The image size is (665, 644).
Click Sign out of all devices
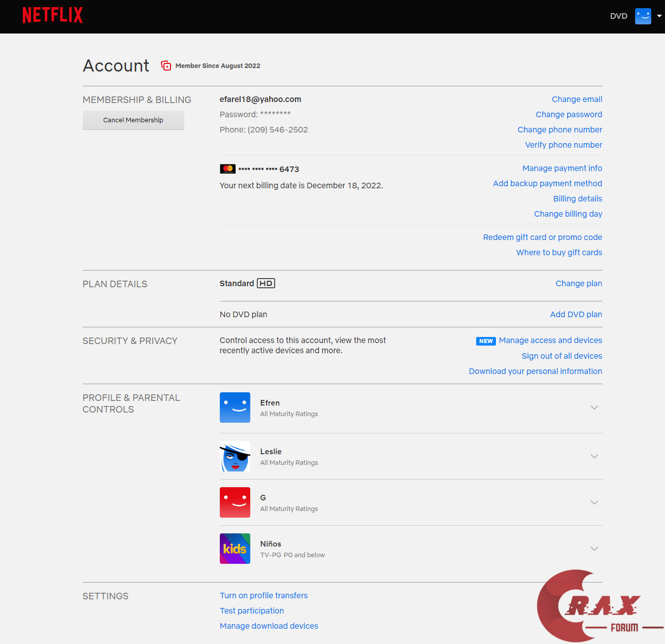[562, 356]
